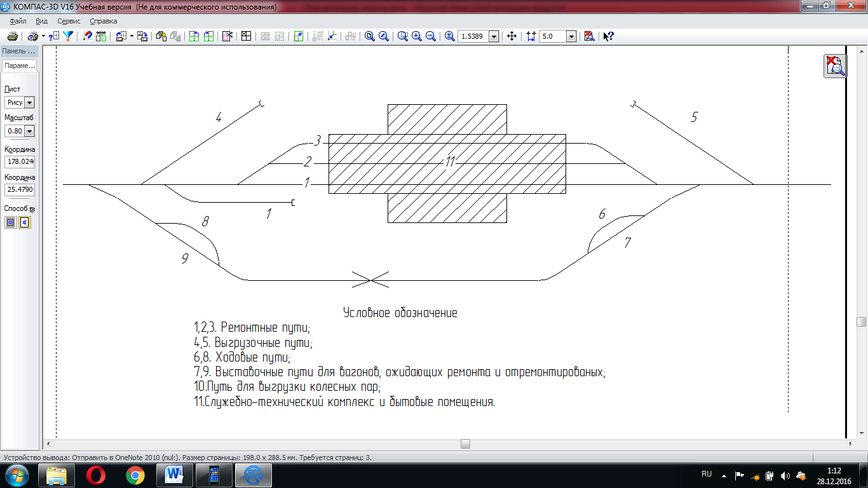
Task: Click the four-pane grid layout icon
Action: (246, 36)
